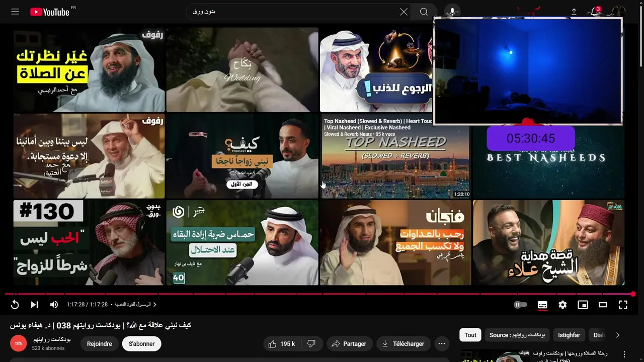
Task: Open suggested video قصة هداية الشيخ علاء
Action: click(x=548, y=243)
